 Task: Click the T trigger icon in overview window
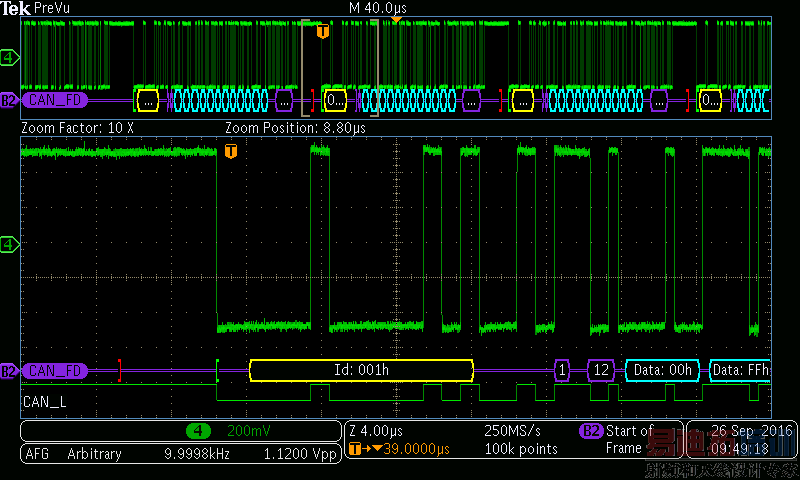tap(322, 32)
